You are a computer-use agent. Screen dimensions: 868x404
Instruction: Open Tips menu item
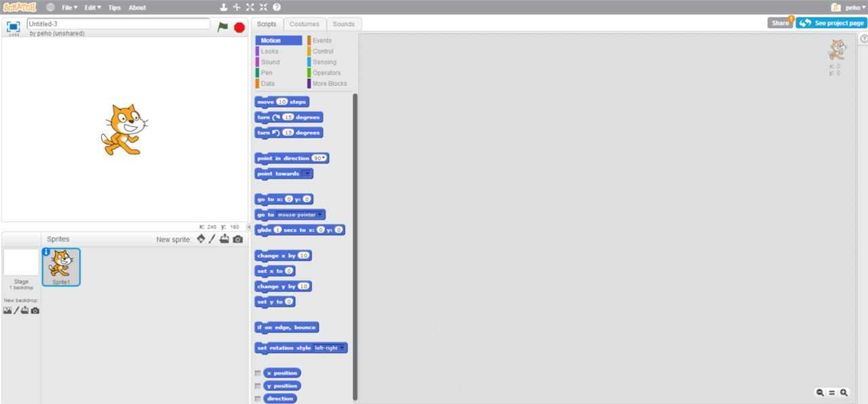tap(115, 7)
